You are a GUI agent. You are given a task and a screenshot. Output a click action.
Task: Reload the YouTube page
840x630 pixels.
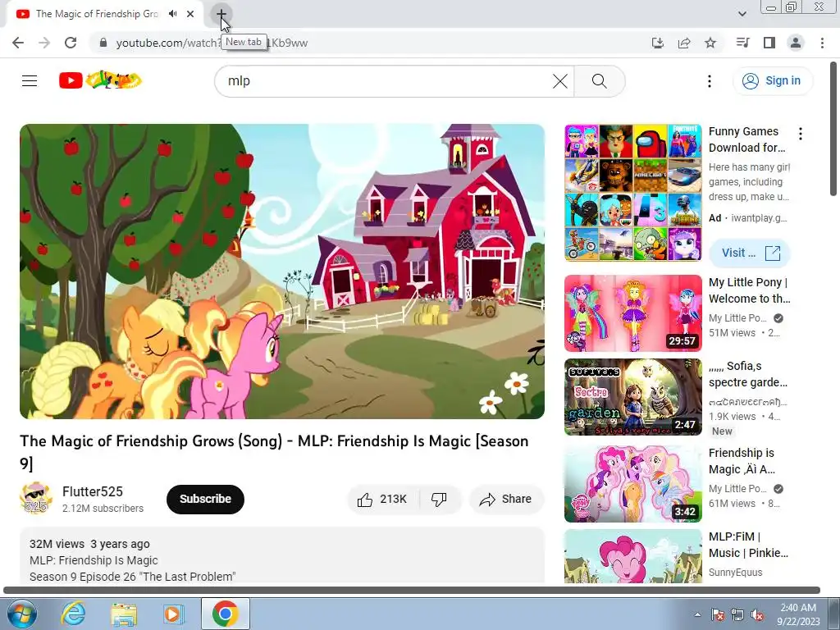[x=71, y=43]
